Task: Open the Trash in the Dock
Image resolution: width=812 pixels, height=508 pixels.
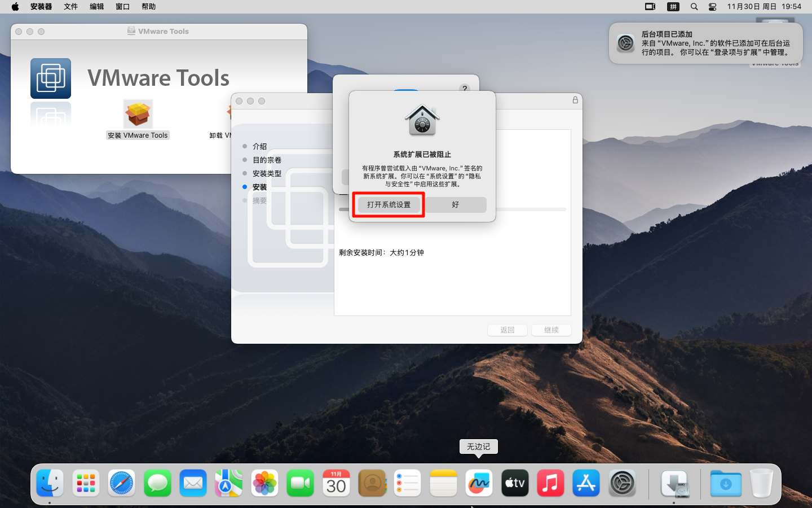Action: coord(761,483)
